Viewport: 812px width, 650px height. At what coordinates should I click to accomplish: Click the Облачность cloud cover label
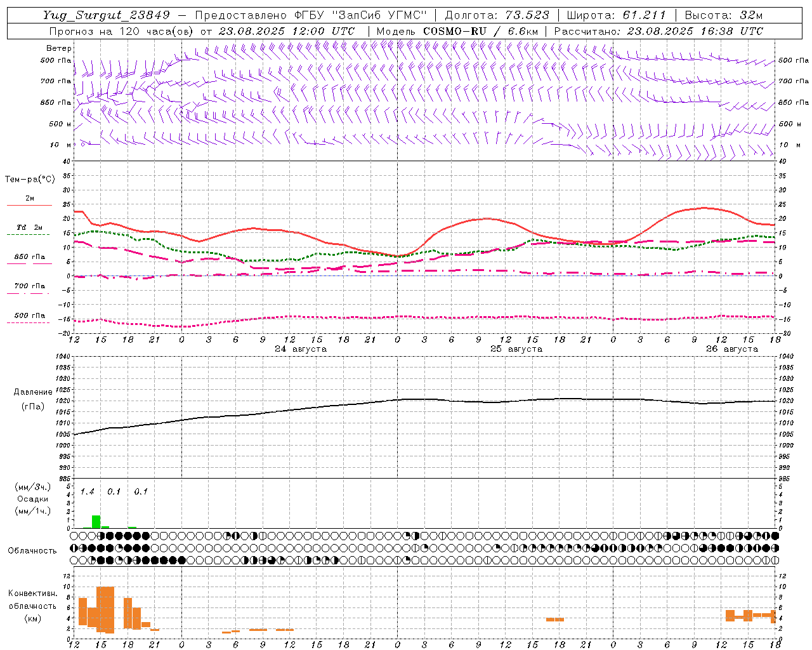click(32, 551)
